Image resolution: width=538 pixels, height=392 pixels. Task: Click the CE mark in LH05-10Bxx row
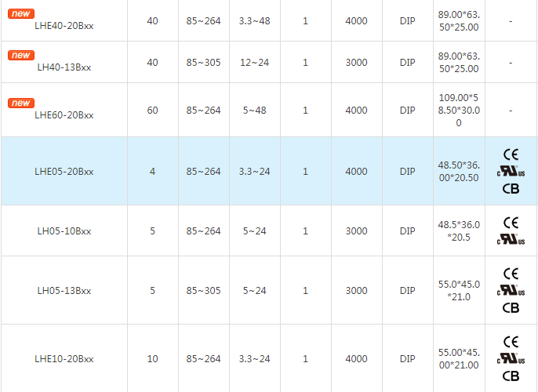pyautogui.click(x=511, y=223)
